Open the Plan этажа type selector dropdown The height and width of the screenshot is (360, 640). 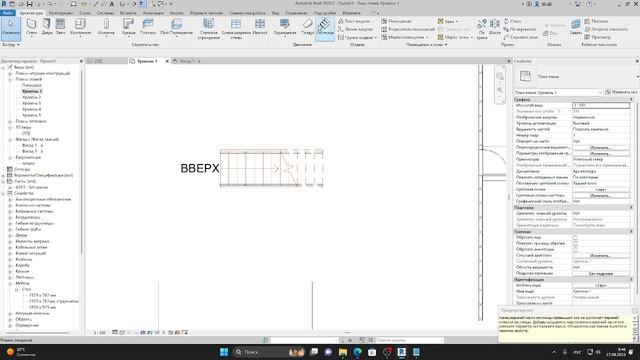click(x=637, y=76)
